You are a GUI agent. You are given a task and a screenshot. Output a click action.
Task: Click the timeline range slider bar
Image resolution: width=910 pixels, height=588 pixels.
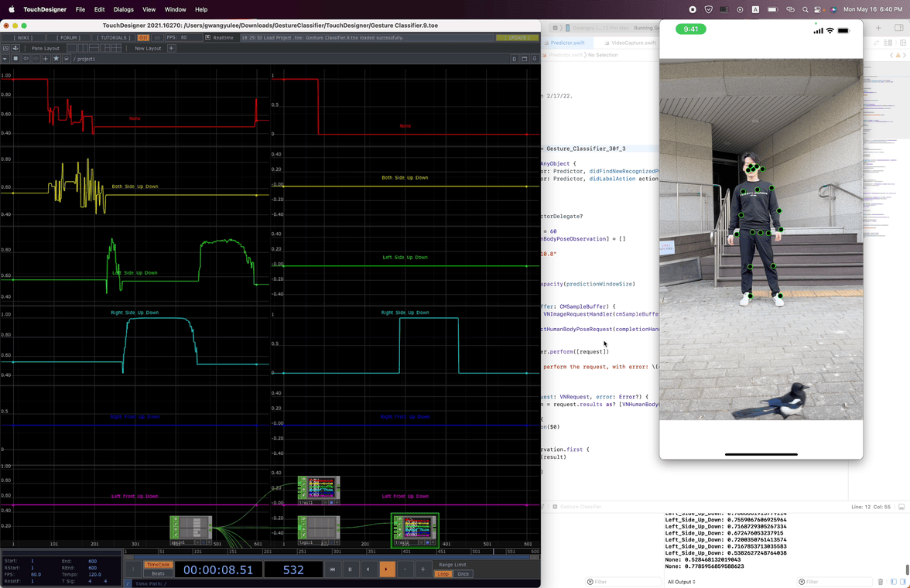[332, 557]
